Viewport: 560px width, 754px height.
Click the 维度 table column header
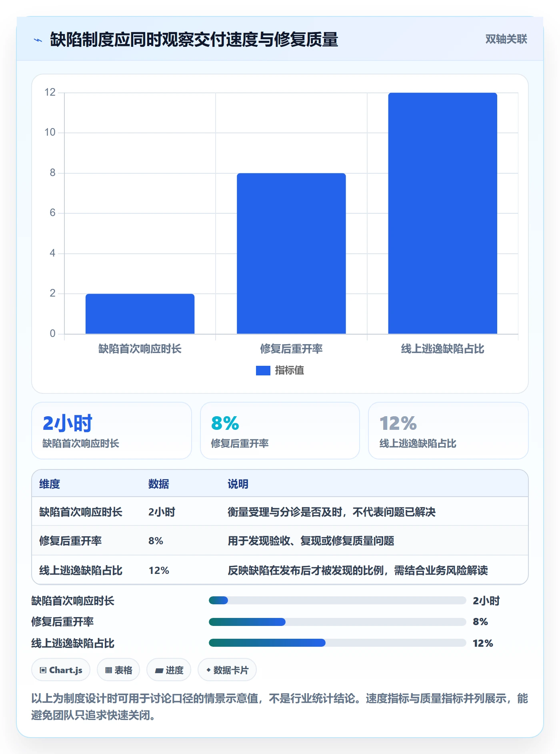[x=50, y=484]
